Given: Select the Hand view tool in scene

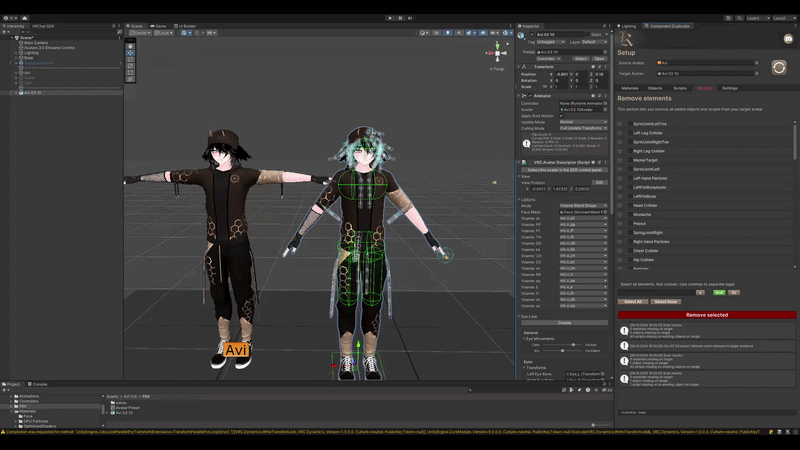Looking at the screenshot, I should coord(130,46).
